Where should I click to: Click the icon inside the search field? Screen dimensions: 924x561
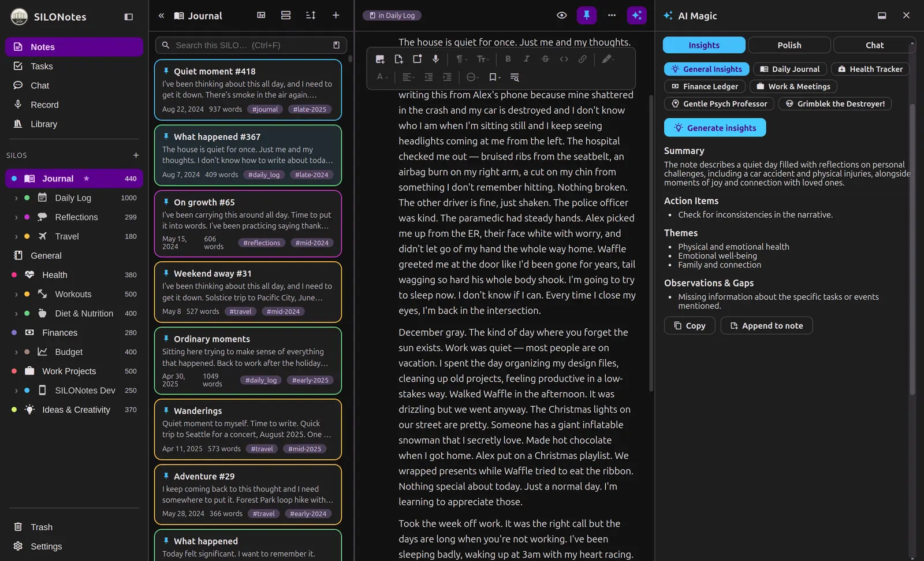337,45
